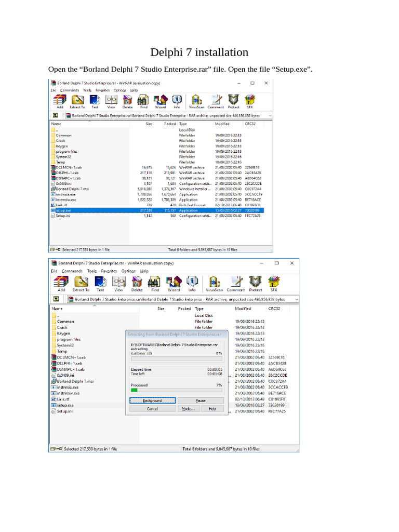Click Delete icon in lower WinRAR window
Image resolution: width=399 pixels, height=532 pixels.
pyautogui.click(x=137, y=284)
